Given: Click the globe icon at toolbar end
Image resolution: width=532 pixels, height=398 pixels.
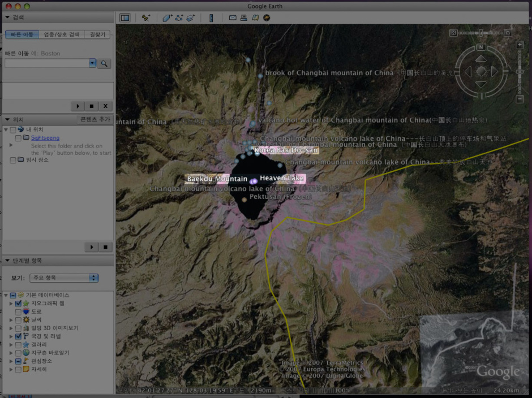Looking at the screenshot, I should point(267,18).
